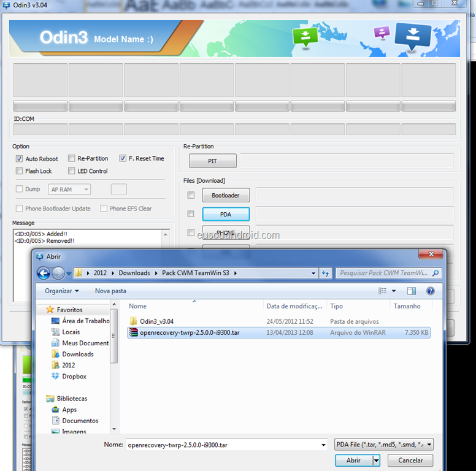Click the search magnifier icon
This screenshot has height=471, width=476.
click(436, 273)
